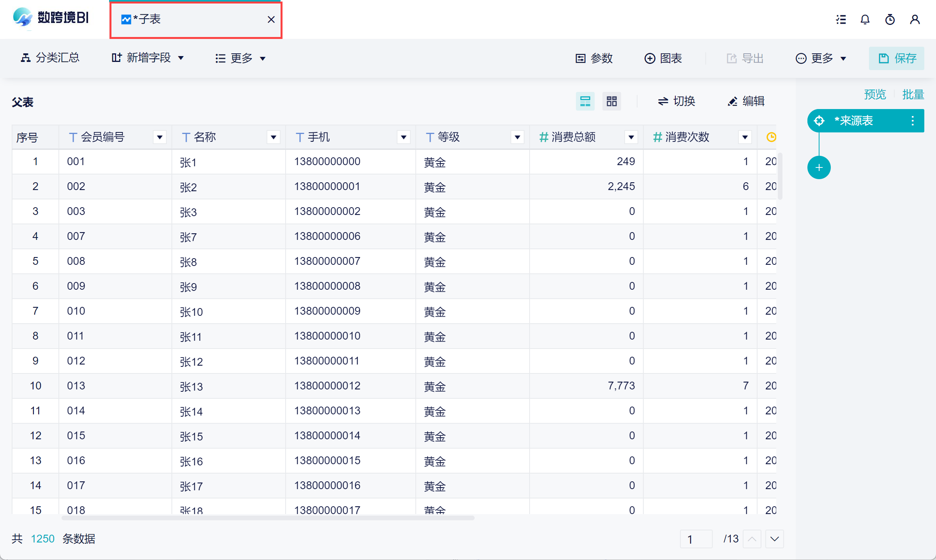Click the 切换 switch button
Image resolution: width=936 pixels, height=560 pixels.
[676, 101]
